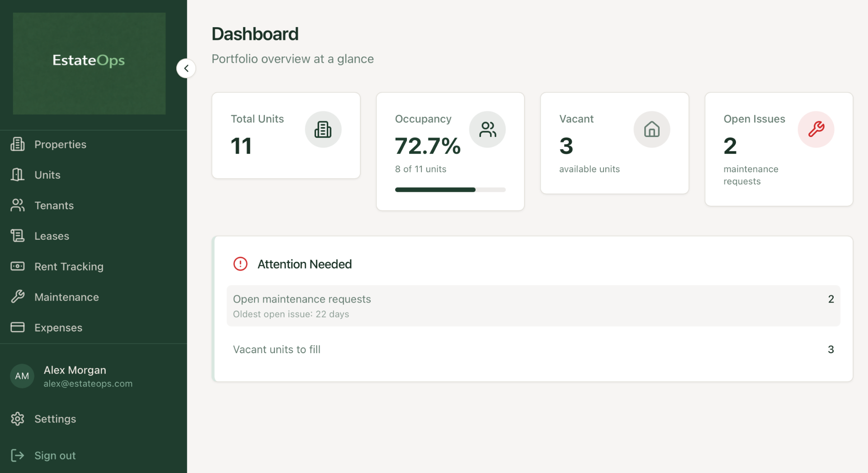Click the 'maintenance requests' text on Open Issues card
The height and width of the screenshot is (473, 868).
pyautogui.click(x=751, y=175)
